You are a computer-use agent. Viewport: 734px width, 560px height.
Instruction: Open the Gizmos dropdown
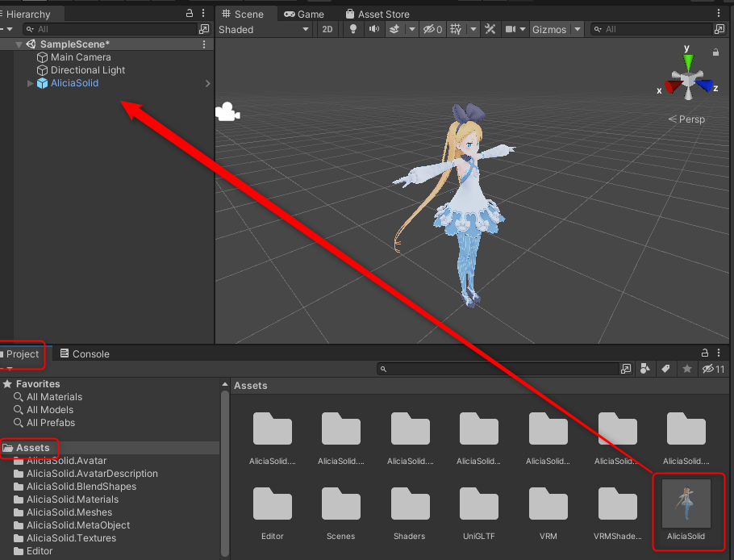(555, 29)
